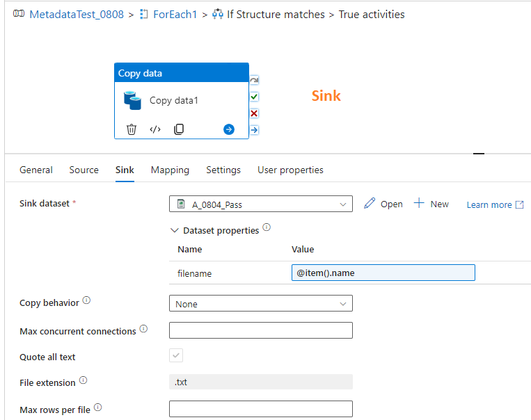The height and width of the screenshot is (420, 531).
Task: Switch to the Source tab
Action: [x=84, y=170]
